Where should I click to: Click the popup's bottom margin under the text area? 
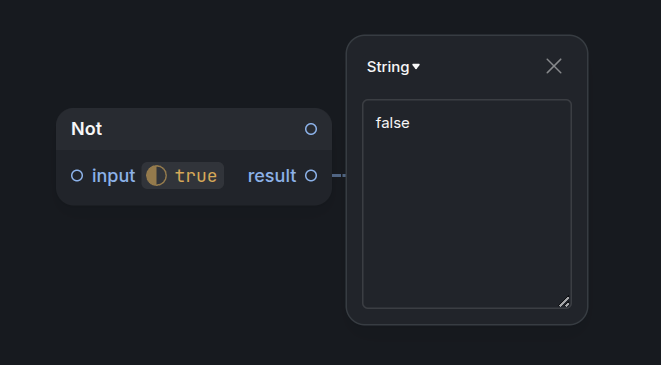467,317
